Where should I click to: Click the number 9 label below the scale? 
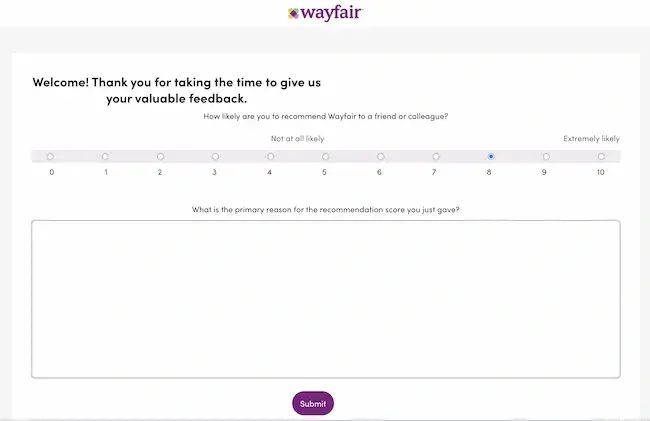[x=544, y=172]
